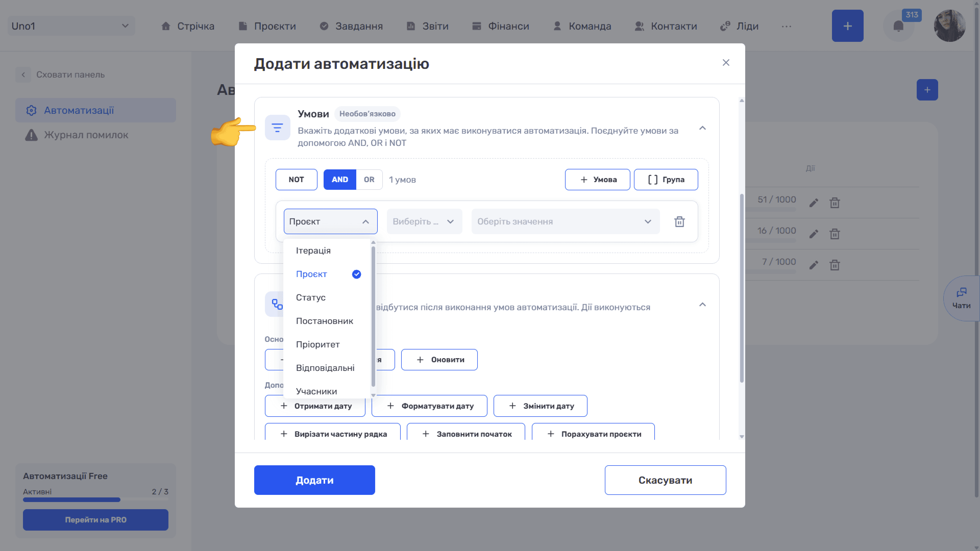980x551 pixels.
Task: Open Журнал помилок in sidebar
Action: pyautogui.click(x=95, y=135)
